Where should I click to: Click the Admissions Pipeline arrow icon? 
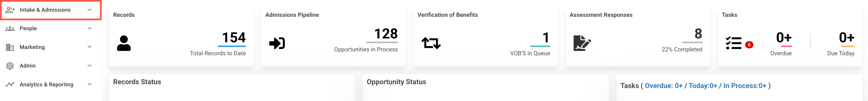click(x=277, y=43)
